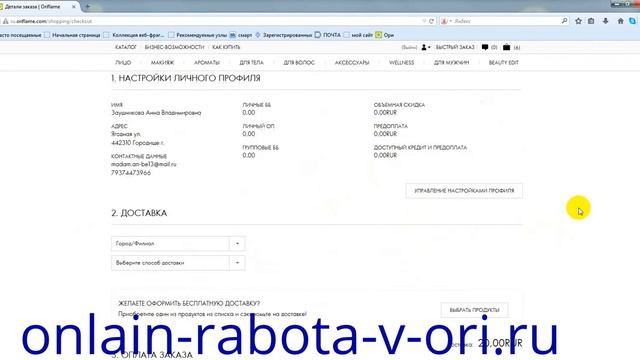Click the ОБЪЕМНАЯ СКИДКА label
Viewport: 640px width, 360px height.
click(399, 105)
